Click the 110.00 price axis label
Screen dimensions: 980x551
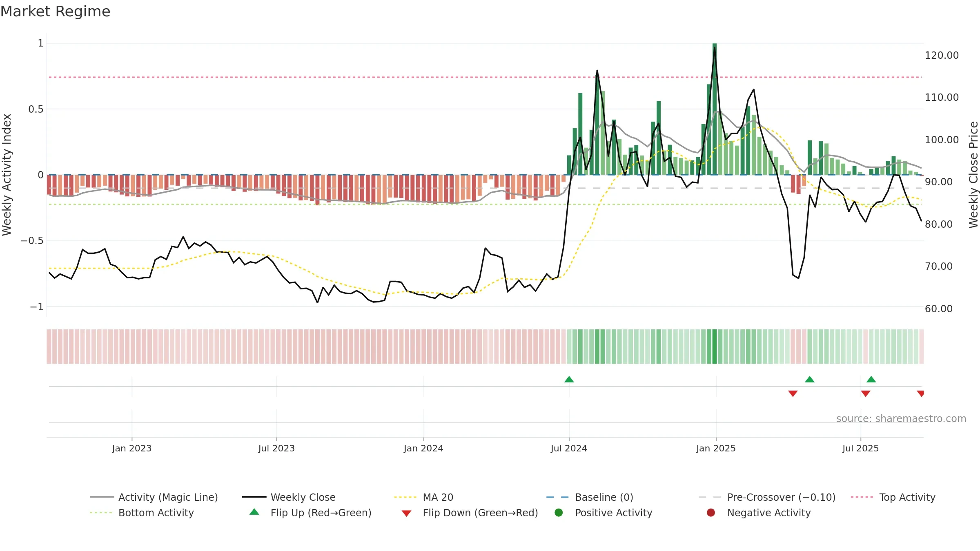click(x=942, y=98)
